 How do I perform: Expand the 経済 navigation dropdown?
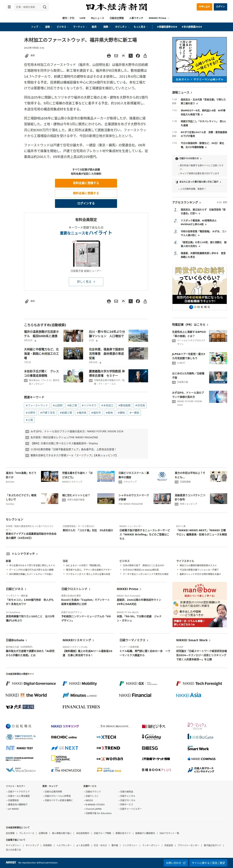pos(95,27)
